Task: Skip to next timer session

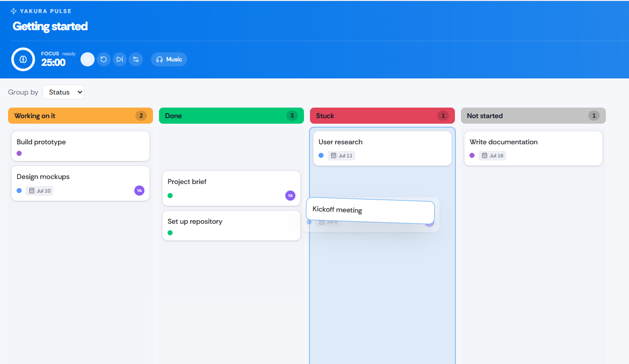Action: click(120, 59)
